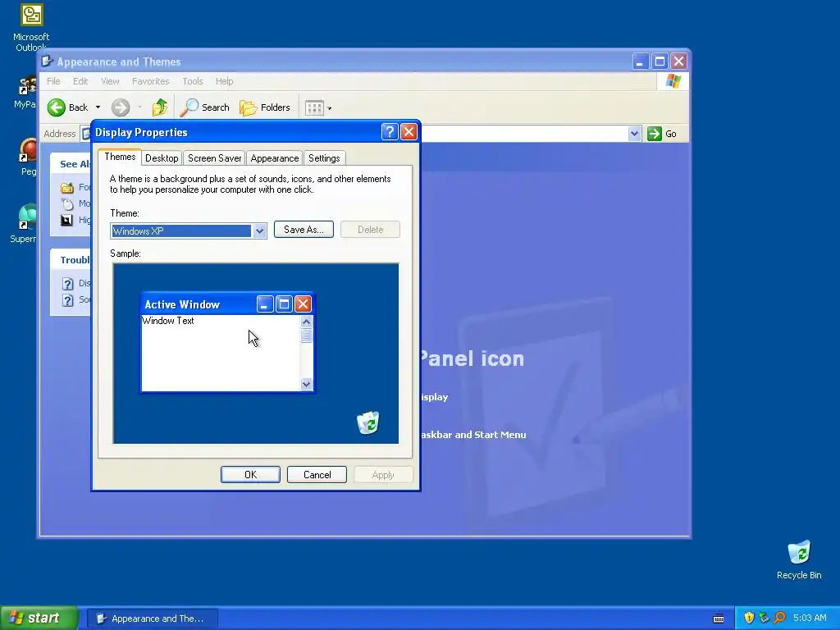Select the Themes tab

[120, 157]
